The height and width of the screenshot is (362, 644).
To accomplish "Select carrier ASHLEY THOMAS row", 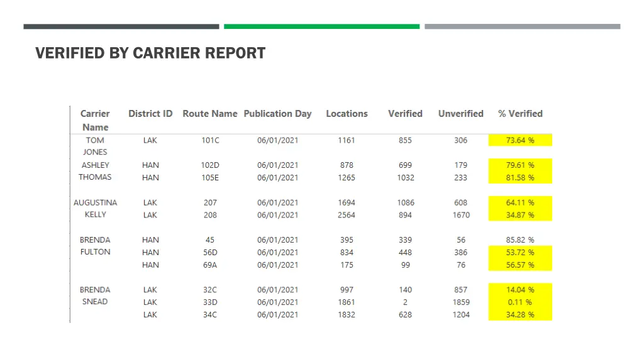I will (x=95, y=171).
